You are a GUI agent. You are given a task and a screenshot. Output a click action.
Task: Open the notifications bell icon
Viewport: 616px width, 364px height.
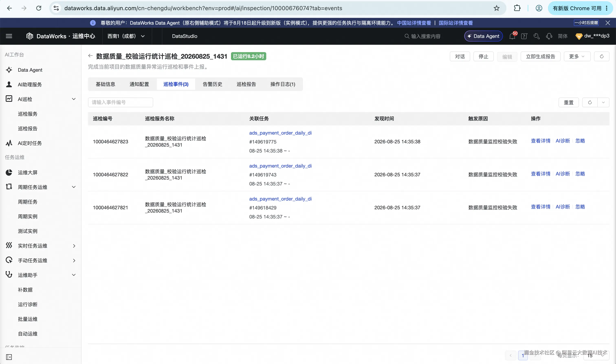512,36
